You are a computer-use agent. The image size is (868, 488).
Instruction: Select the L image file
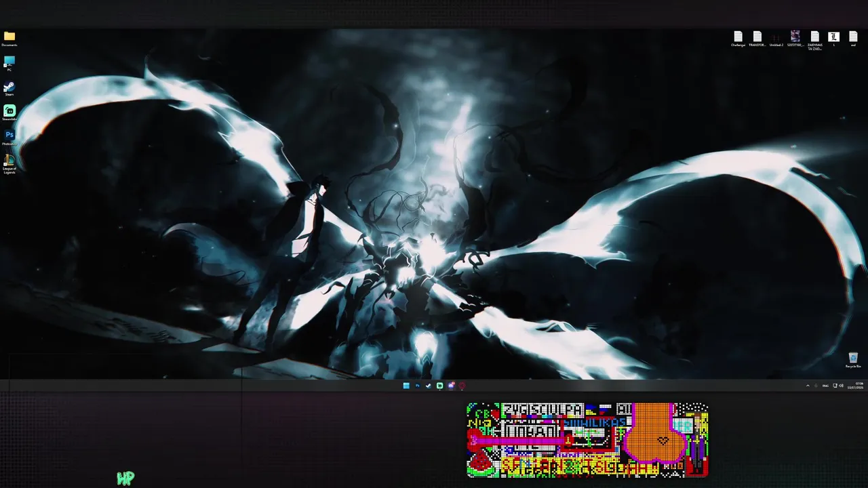tap(834, 39)
